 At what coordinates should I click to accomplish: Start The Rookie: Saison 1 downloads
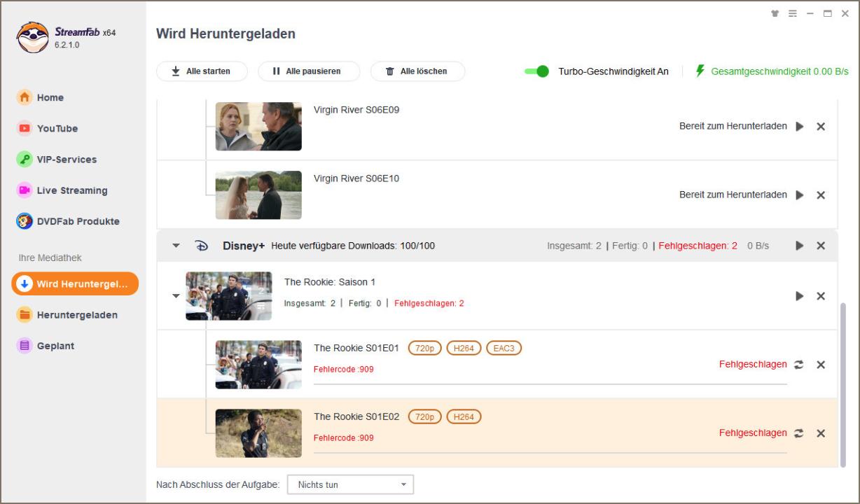coord(800,296)
